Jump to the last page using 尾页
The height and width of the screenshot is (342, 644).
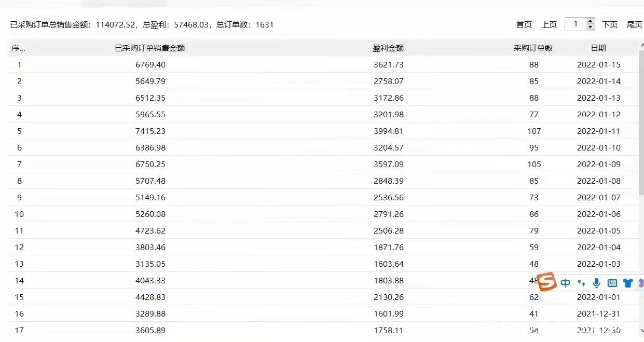point(634,24)
